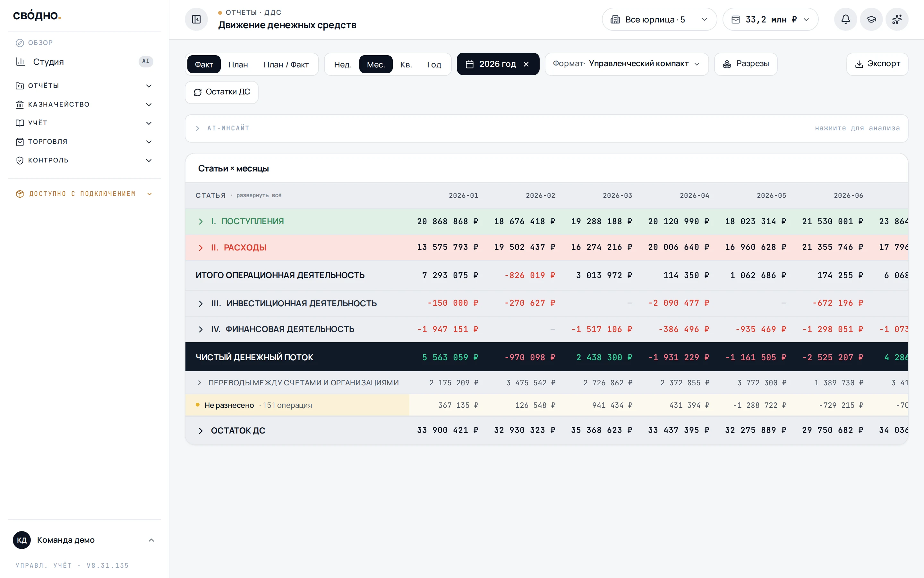Select Мес. period granularity
This screenshot has width=924, height=578.
click(376, 64)
